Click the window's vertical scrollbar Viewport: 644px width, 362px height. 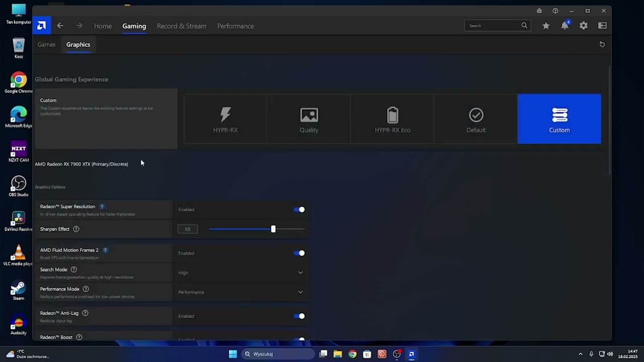[x=609, y=121]
